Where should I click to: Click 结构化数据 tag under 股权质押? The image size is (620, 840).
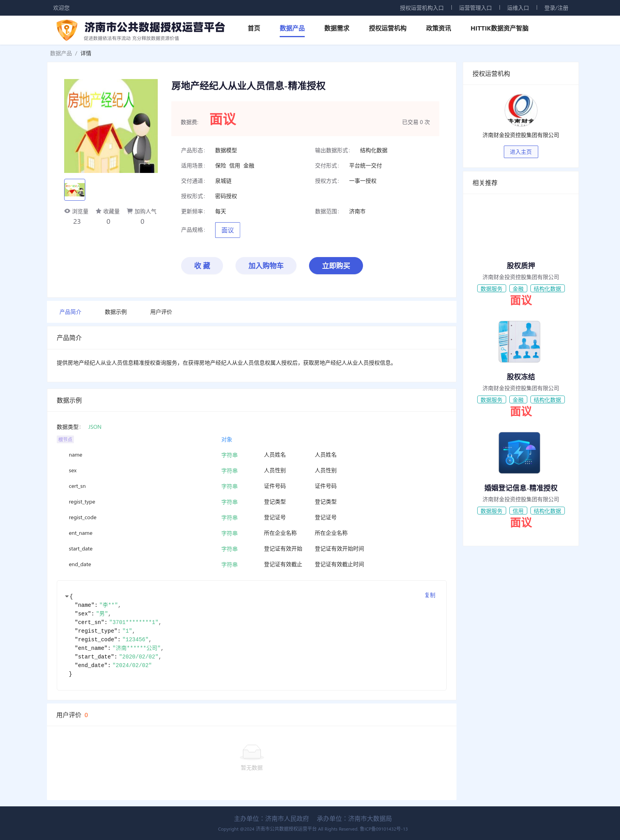coord(548,289)
